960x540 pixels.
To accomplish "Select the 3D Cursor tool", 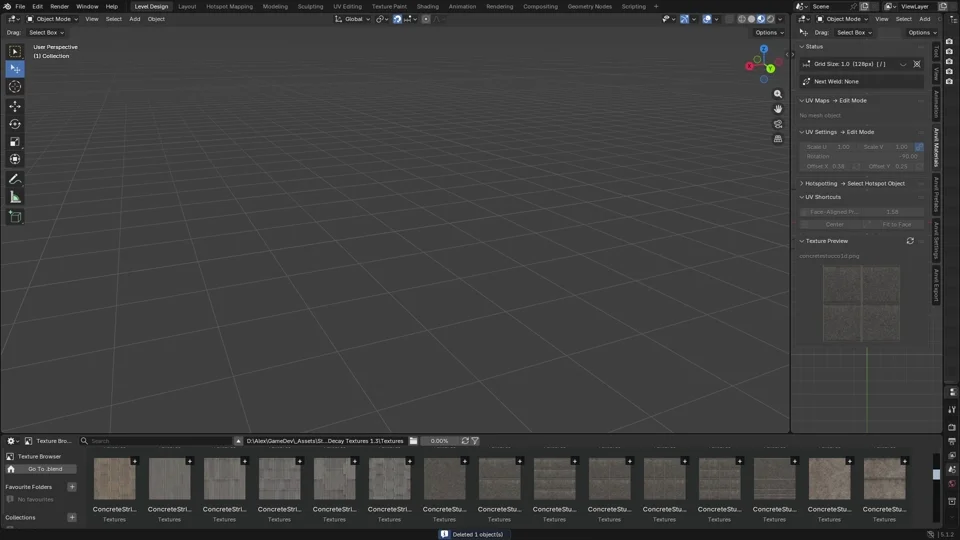I will tap(15, 86).
